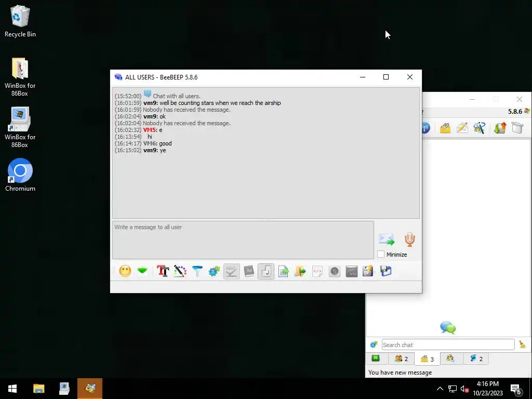Open the blue flag tab showing 2

(x=476, y=358)
